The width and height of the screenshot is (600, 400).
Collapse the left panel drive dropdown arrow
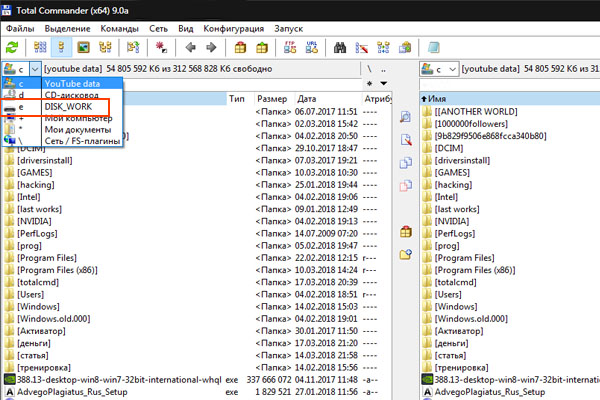[x=35, y=69]
